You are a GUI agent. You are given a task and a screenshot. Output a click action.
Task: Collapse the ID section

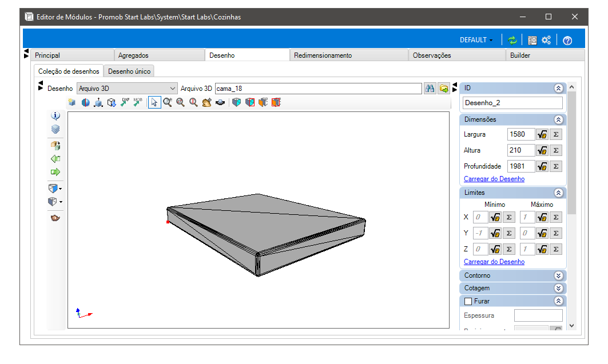558,89
